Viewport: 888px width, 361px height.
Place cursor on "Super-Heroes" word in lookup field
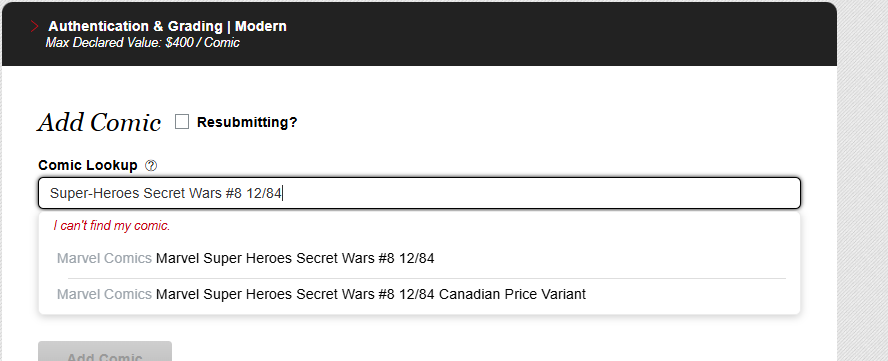point(95,193)
